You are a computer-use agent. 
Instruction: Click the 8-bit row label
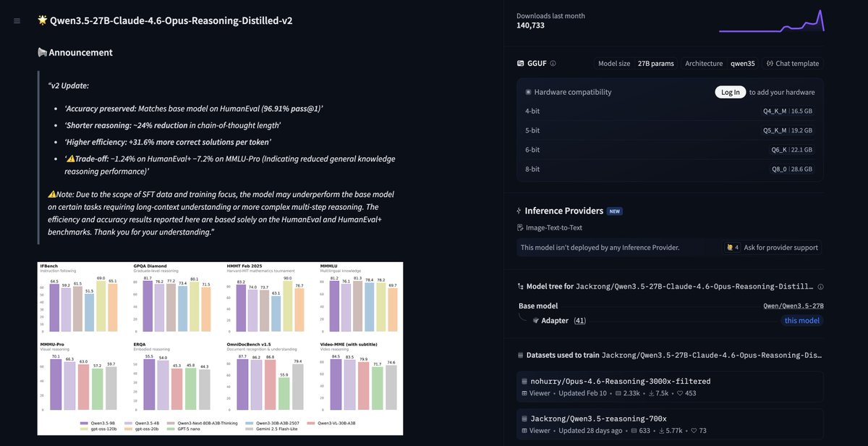coord(533,169)
